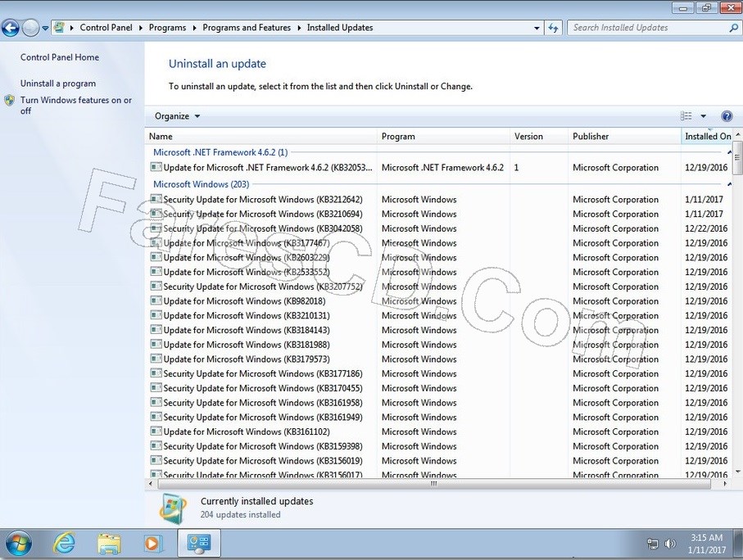This screenshot has width=743, height=560.
Task: Open the taskbar clock showing 3:15 AM
Action: coord(706,544)
